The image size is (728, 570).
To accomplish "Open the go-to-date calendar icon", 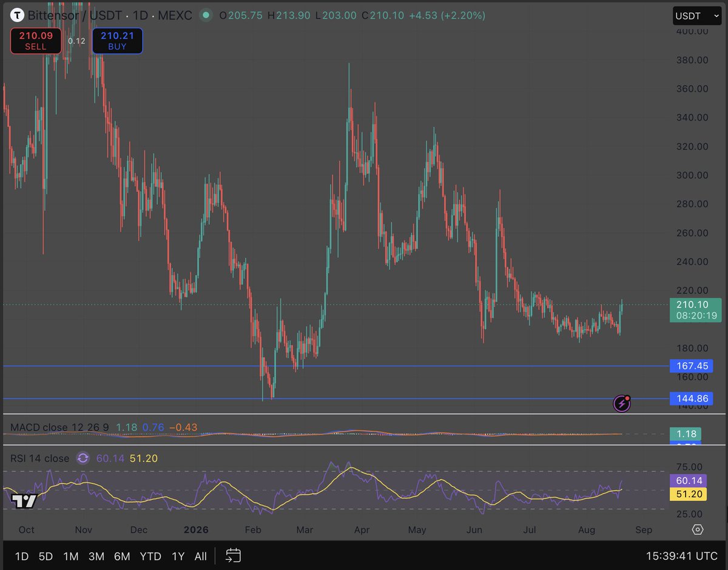I will click(x=234, y=555).
